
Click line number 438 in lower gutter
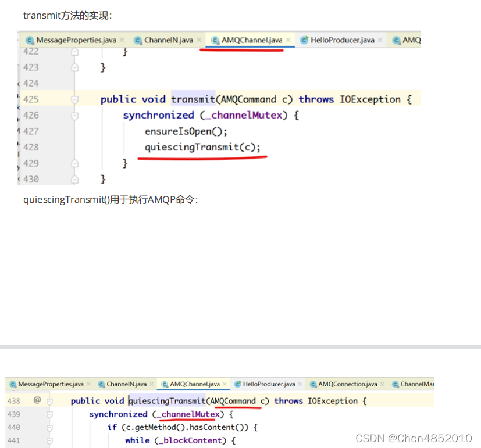pyautogui.click(x=14, y=401)
